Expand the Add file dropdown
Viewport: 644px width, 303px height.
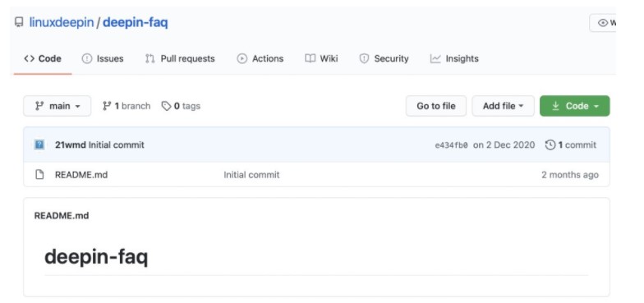click(503, 106)
